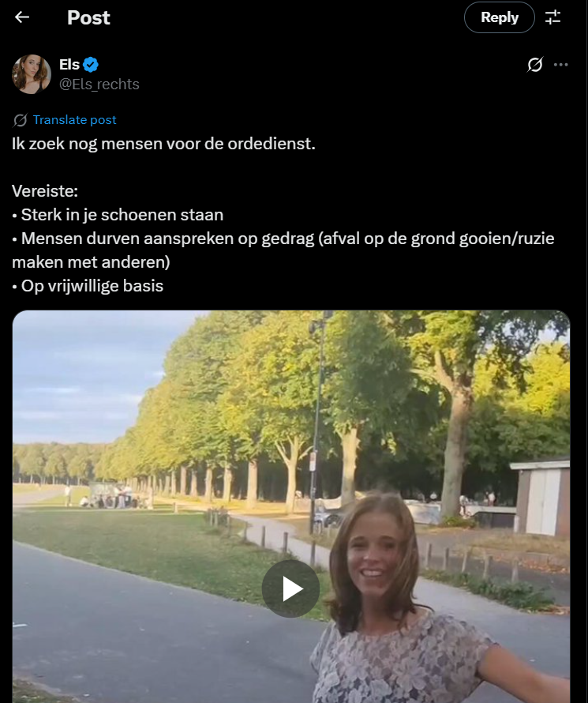Click the Grok icon before Translate post
Image resolution: width=588 pixels, height=703 pixels.
tap(20, 120)
